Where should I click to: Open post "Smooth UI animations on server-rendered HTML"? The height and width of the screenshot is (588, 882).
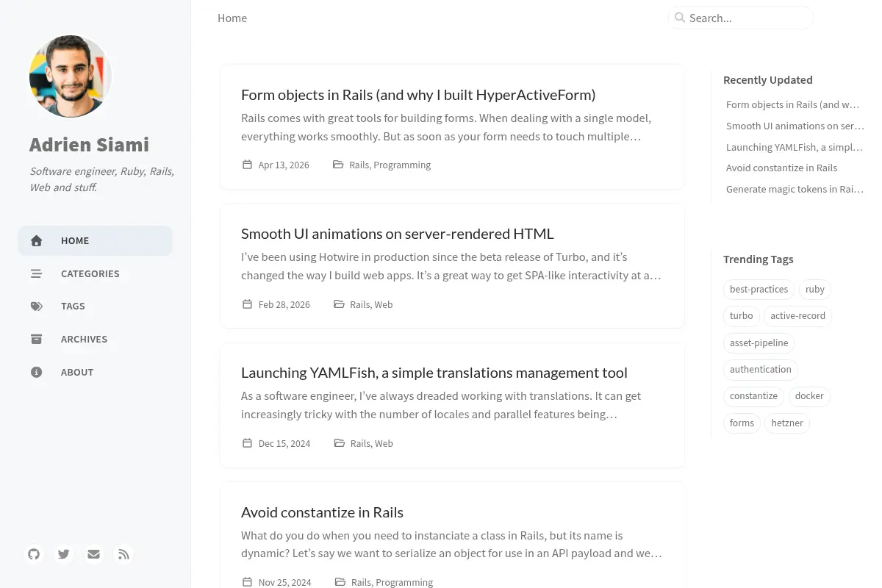(398, 234)
